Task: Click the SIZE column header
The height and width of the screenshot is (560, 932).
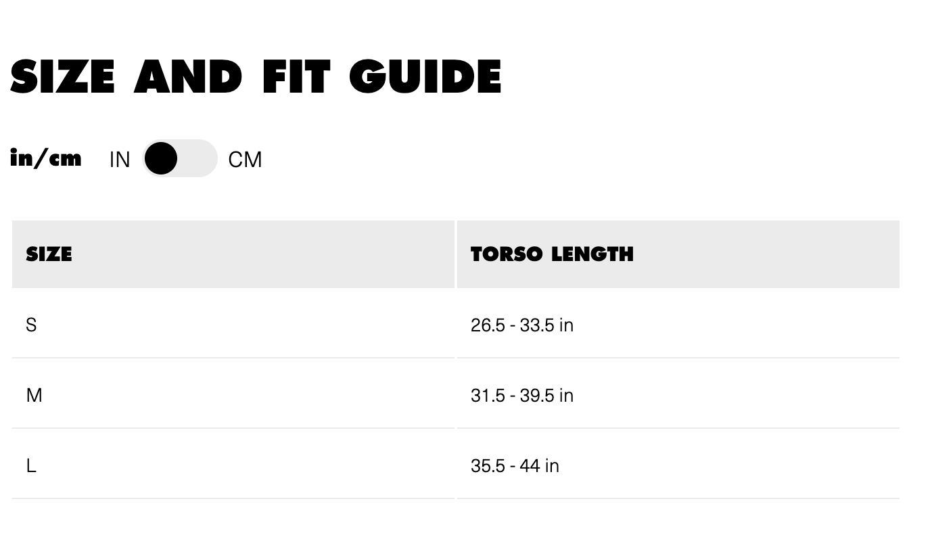Action: pos(49,254)
